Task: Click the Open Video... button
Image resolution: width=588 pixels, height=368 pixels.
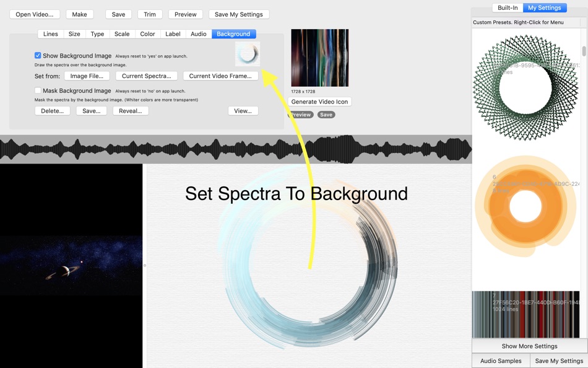Action: [35, 14]
